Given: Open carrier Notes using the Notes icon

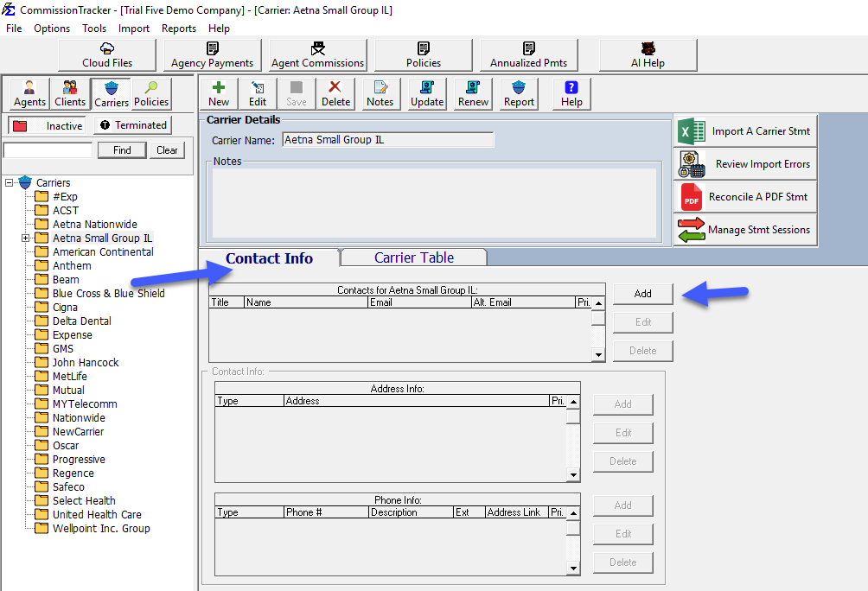Looking at the screenshot, I should coord(380,93).
